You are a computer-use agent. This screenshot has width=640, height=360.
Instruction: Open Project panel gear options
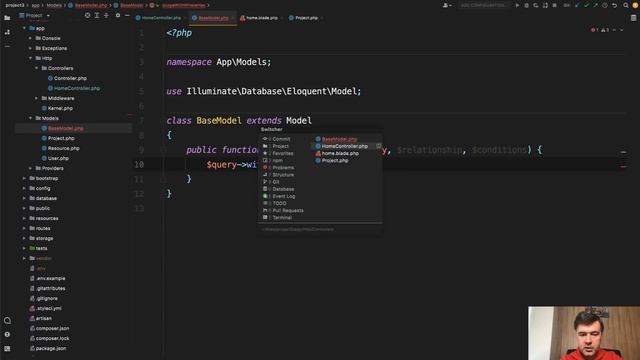118,16
